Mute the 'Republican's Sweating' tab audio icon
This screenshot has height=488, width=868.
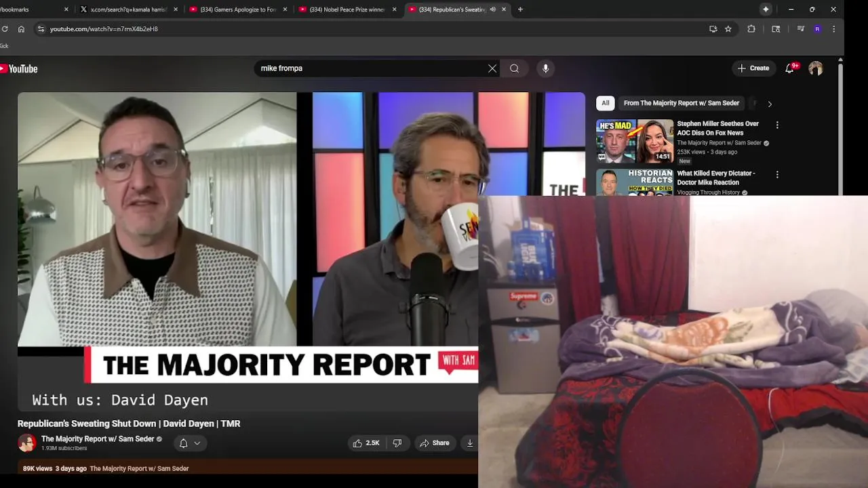pos(492,9)
